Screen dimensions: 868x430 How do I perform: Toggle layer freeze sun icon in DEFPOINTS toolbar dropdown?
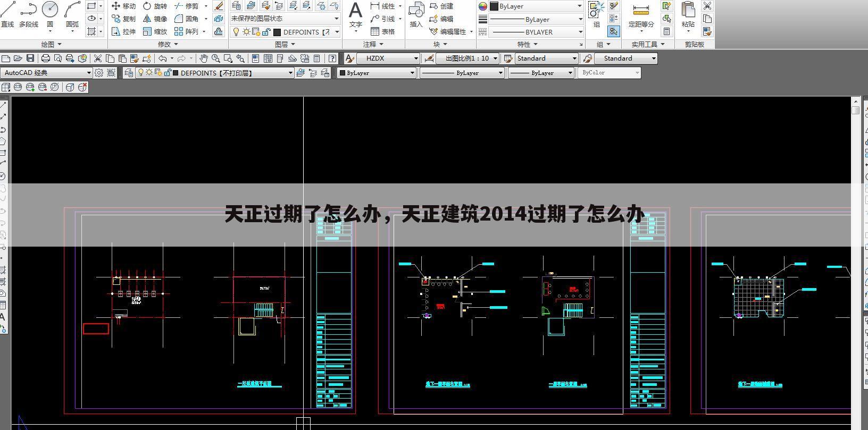coord(149,73)
